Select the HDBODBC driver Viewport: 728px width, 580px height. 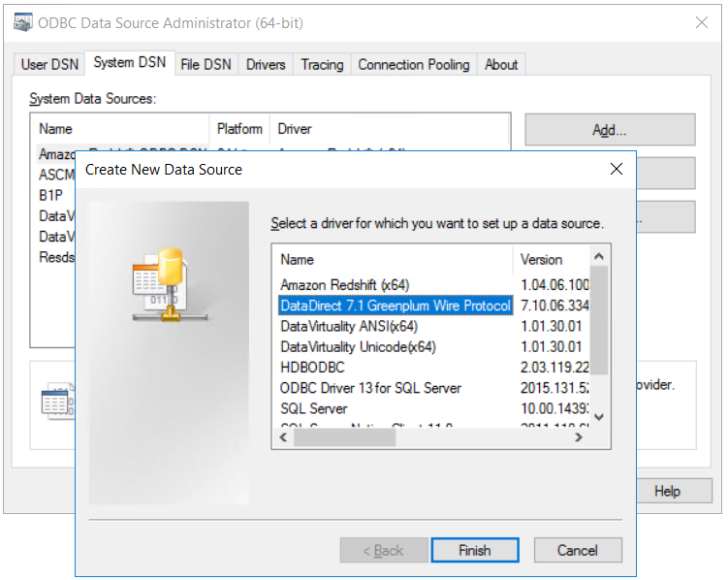click(312, 368)
